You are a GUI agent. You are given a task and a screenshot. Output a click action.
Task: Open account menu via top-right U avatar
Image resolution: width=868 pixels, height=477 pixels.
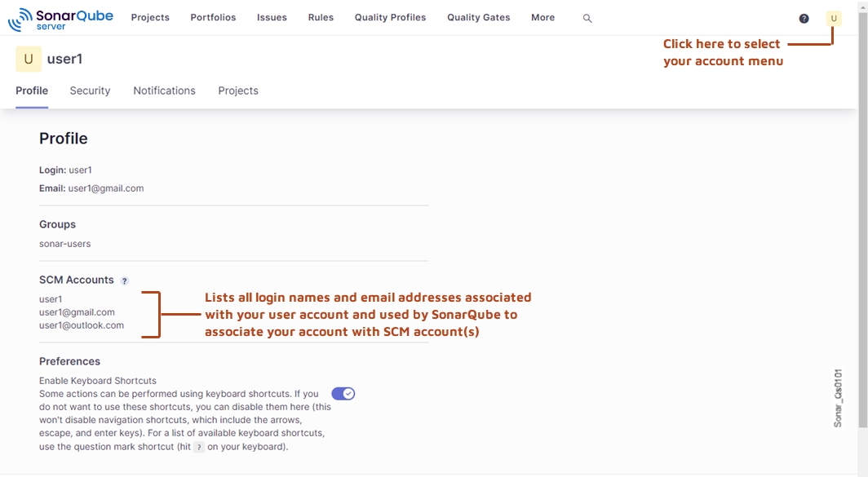pos(833,18)
